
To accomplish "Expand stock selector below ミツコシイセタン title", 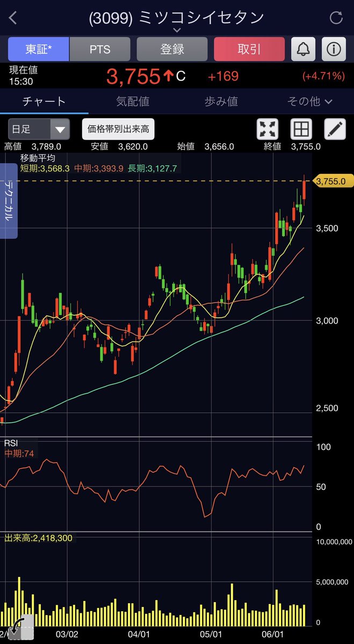I will (177, 30).
